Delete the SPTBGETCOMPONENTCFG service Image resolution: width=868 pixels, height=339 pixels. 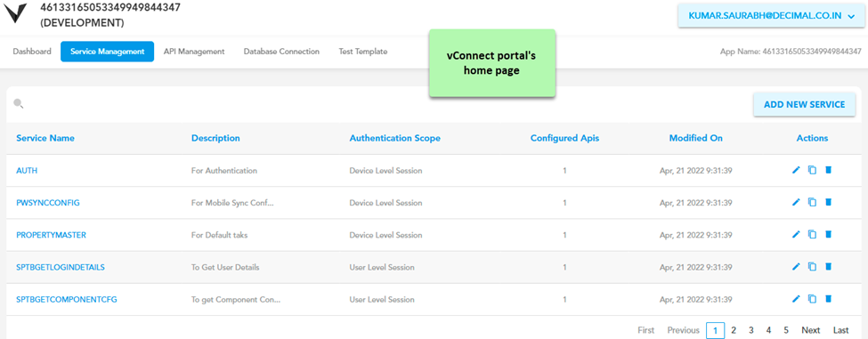click(828, 299)
